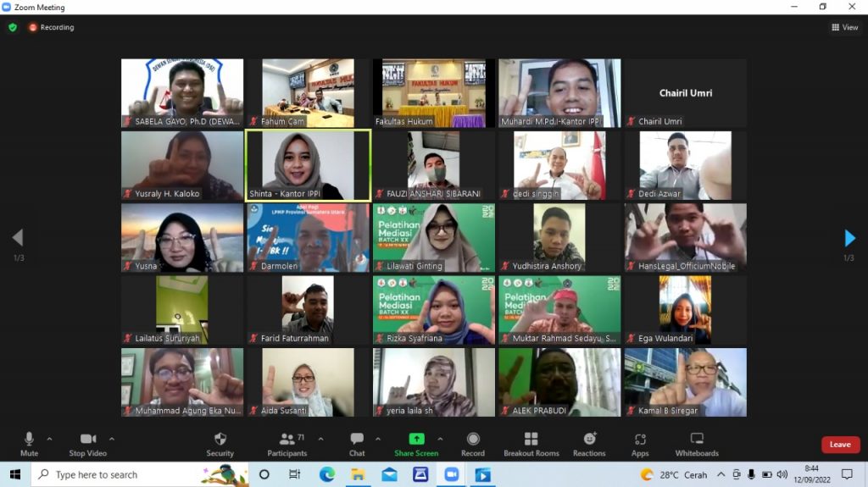The image size is (868, 487).
Task: Toggle the camera with Stop Video
Action: click(88, 444)
